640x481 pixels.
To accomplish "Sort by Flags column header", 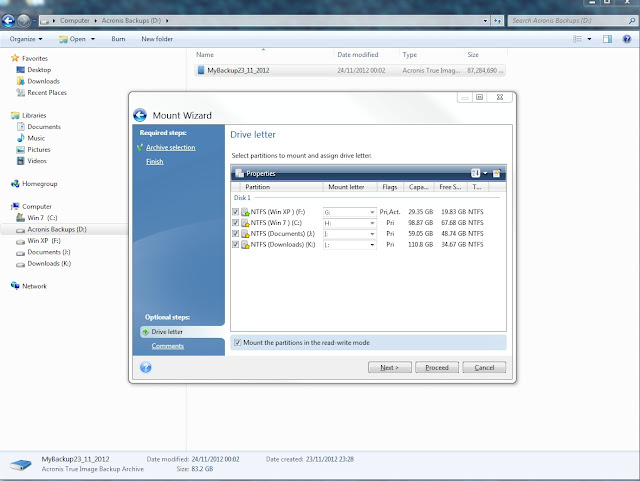I will click(390, 187).
